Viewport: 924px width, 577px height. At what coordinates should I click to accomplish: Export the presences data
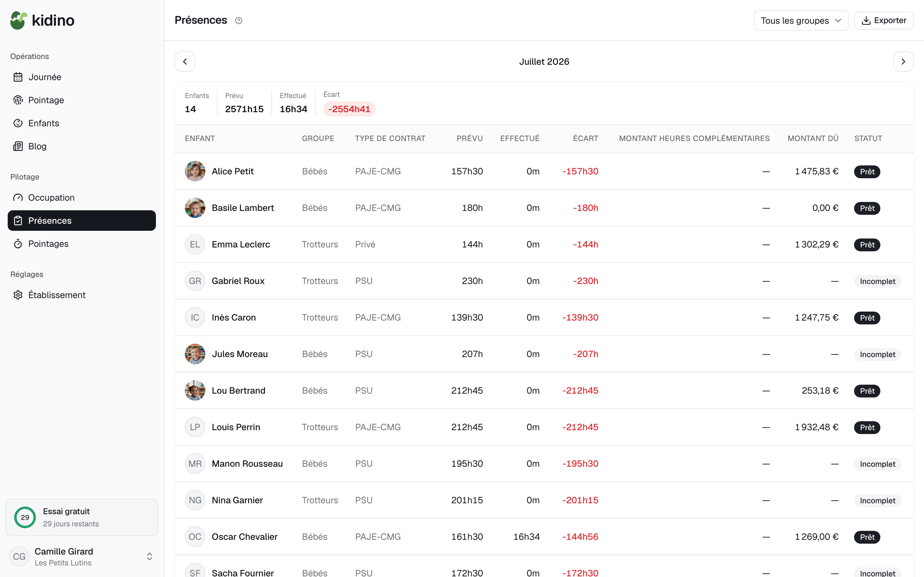(x=884, y=21)
